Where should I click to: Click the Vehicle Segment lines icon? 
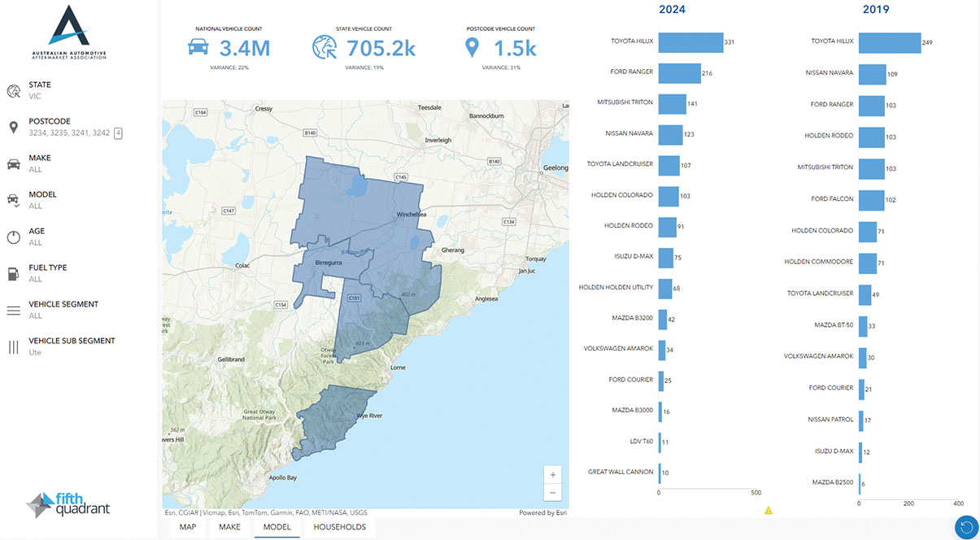tap(13, 311)
